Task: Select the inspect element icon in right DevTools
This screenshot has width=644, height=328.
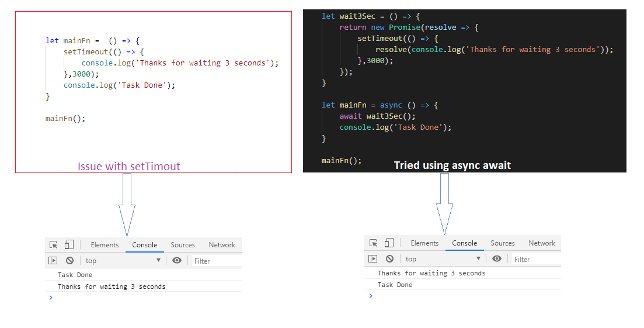Action: pyautogui.click(x=373, y=243)
